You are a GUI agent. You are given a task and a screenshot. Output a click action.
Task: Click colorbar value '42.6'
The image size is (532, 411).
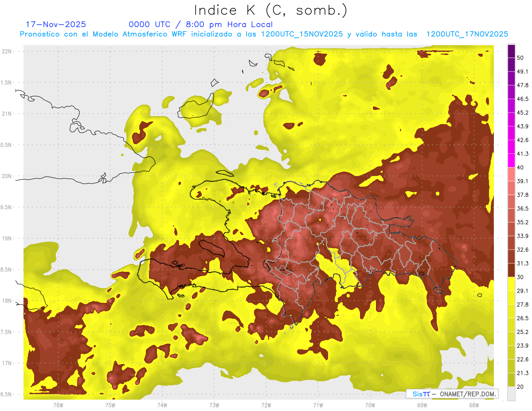(x=523, y=140)
